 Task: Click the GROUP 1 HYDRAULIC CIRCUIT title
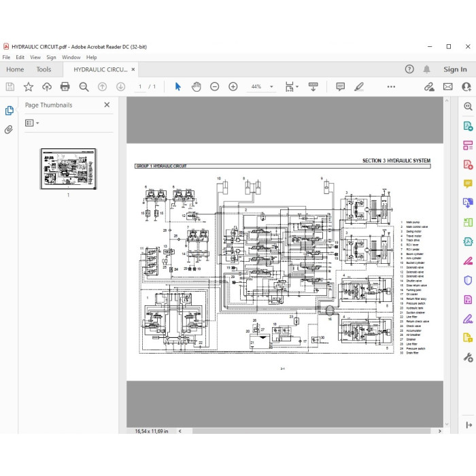[161, 166]
